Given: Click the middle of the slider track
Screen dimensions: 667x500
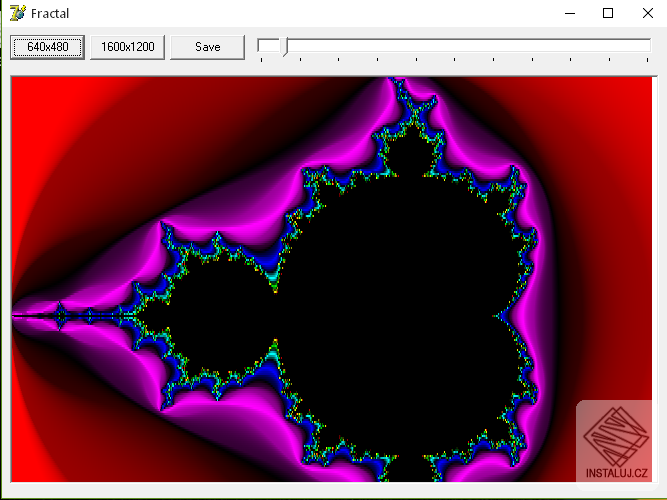Looking at the screenshot, I should click(455, 45).
